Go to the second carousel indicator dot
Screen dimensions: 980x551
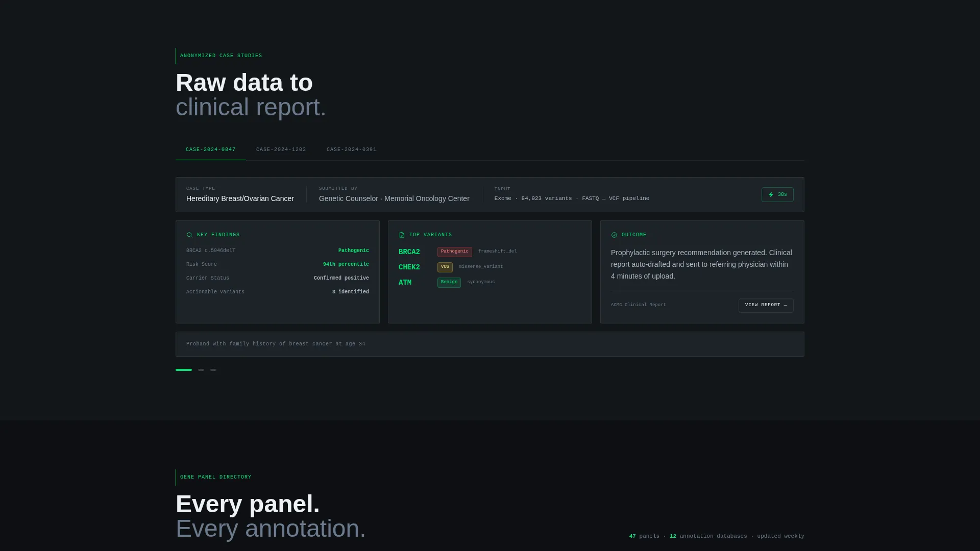[x=201, y=370]
